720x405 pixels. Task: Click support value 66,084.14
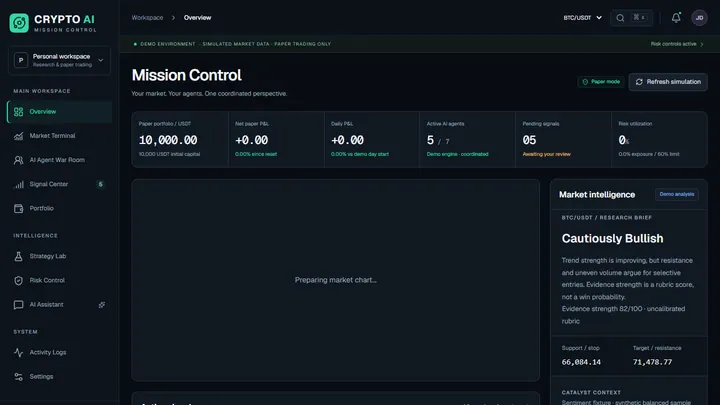(x=581, y=362)
